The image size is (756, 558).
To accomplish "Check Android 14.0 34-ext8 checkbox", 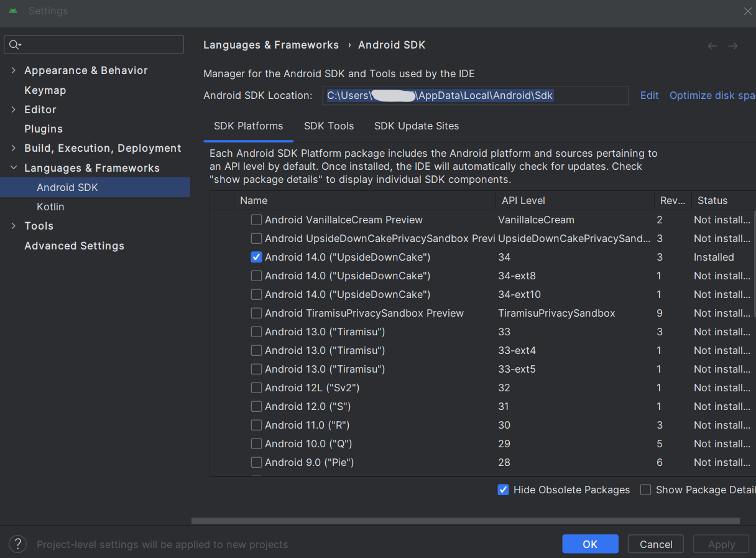I will pyautogui.click(x=256, y=276).
